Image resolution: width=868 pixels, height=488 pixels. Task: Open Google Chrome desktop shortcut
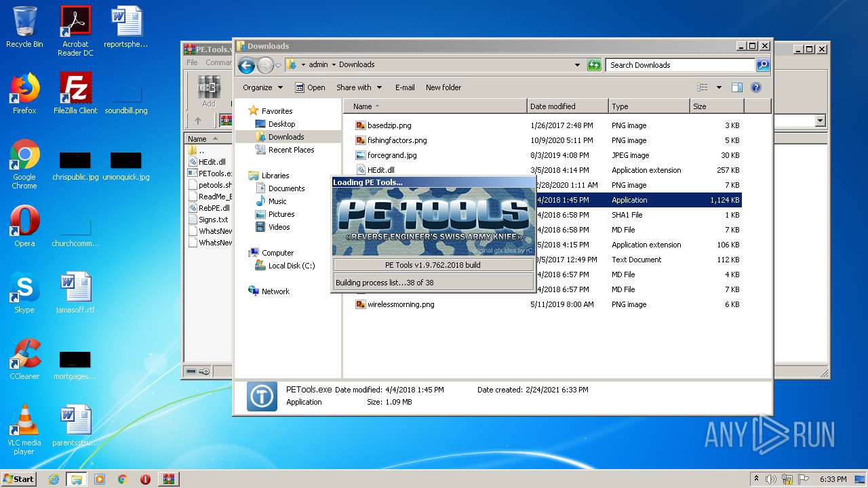(x=24, y=164)
